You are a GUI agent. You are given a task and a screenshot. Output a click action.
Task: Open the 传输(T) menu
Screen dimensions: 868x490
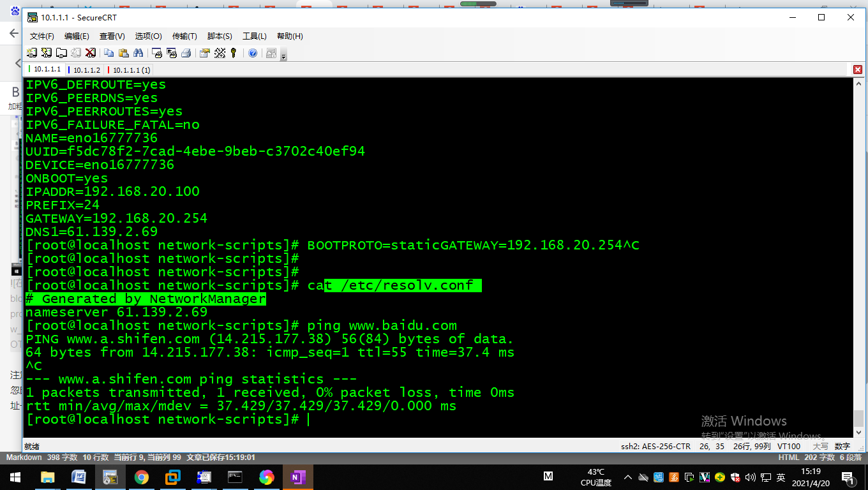[x=184, y=36]
